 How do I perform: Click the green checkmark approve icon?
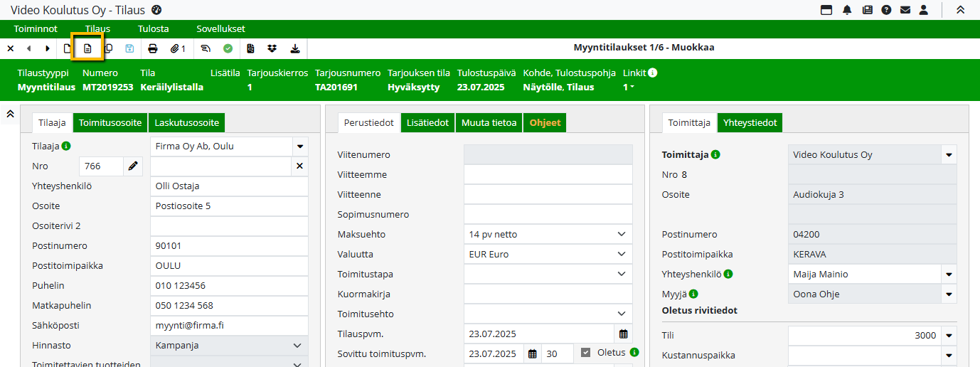point(228,48)
